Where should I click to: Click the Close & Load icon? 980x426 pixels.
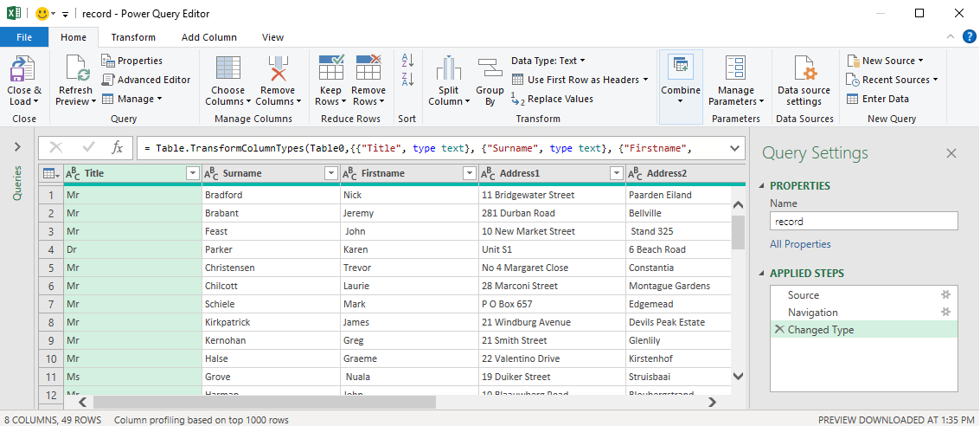pyautogui.click(x=23, y=69)
